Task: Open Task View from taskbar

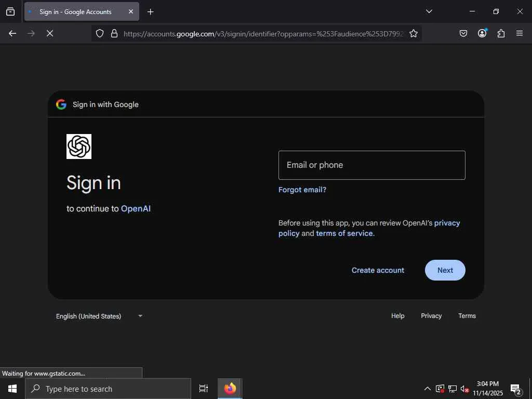Action: tap(204, 389)
